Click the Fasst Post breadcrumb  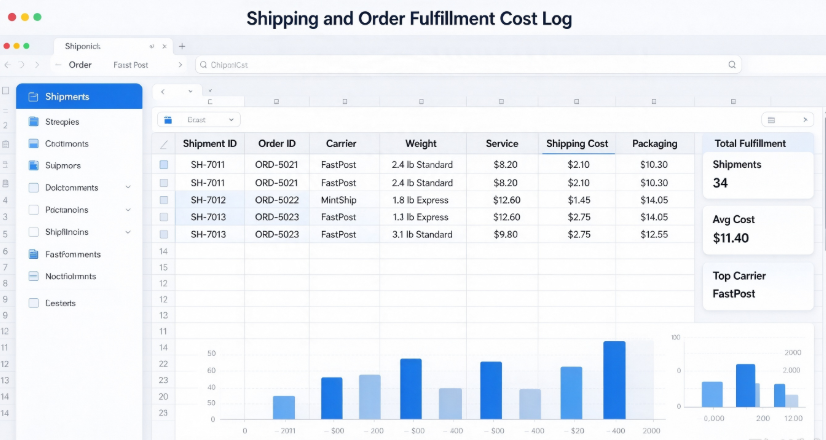131,65
